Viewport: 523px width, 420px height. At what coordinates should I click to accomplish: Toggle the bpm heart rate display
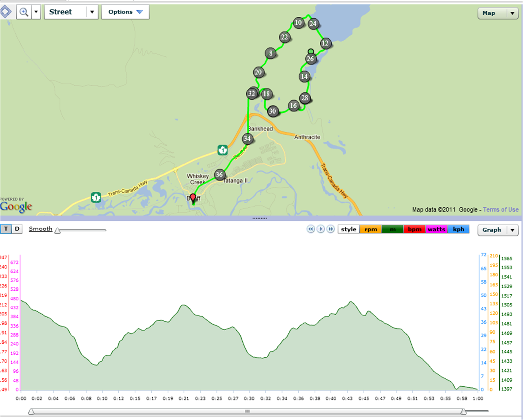pos(414,229)
